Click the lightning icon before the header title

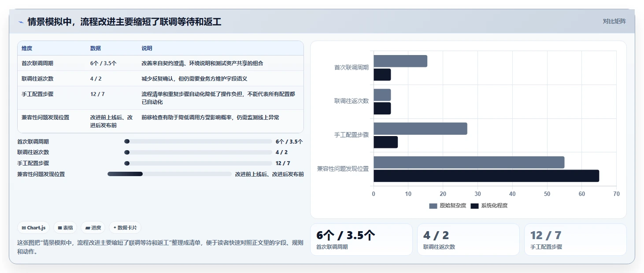click(21, 22)
